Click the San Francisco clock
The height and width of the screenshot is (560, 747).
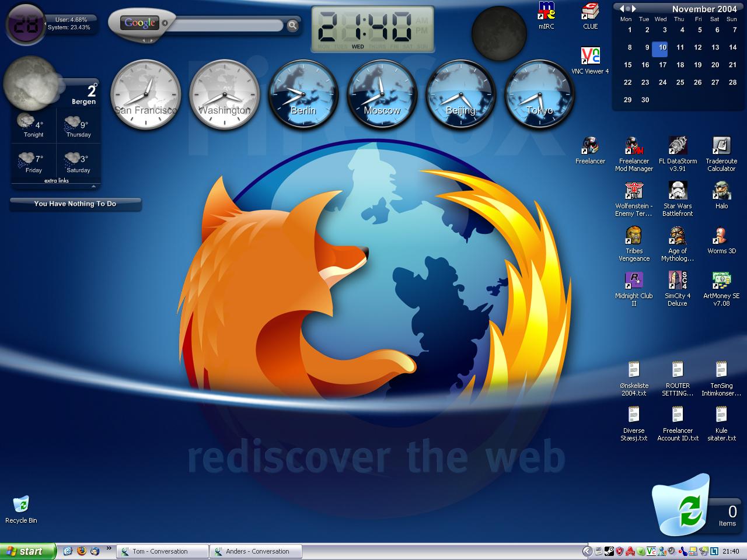coord(145,96)
